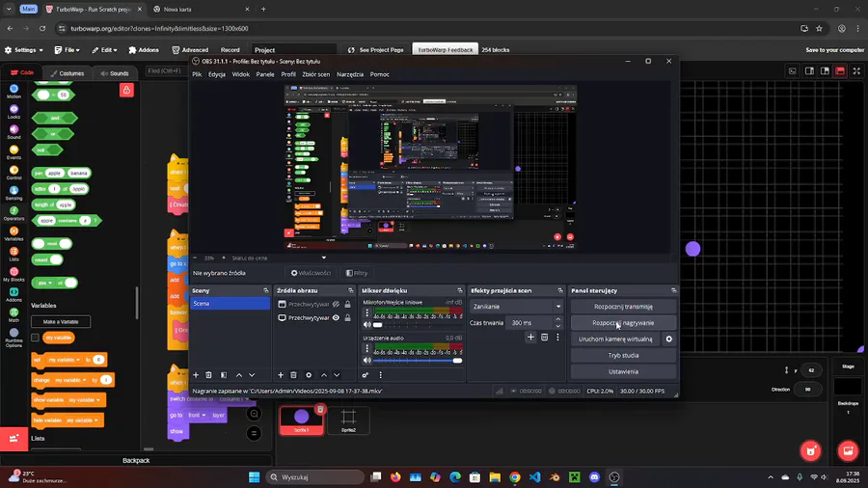Open source properties gear in Źródła obrazu
The width and height of the screenshot is (868, 488).
click(309, 375)
